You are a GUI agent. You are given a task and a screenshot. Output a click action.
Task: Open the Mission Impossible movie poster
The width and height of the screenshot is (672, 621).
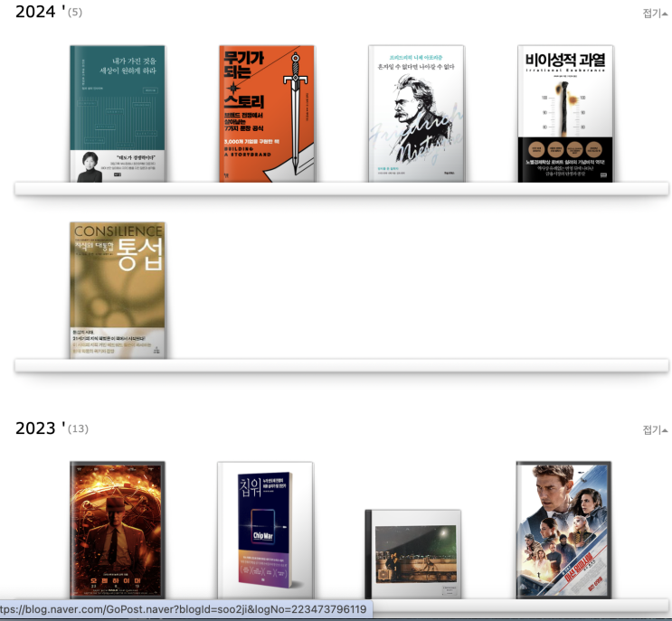coord(563,530)
